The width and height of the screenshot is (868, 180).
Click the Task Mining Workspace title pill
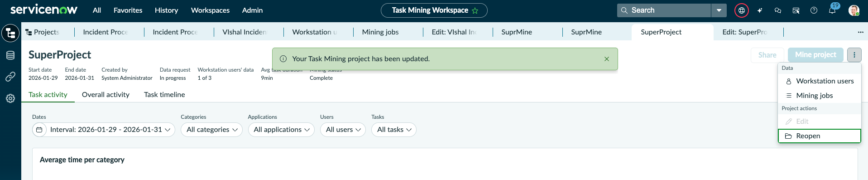(434, 10)
